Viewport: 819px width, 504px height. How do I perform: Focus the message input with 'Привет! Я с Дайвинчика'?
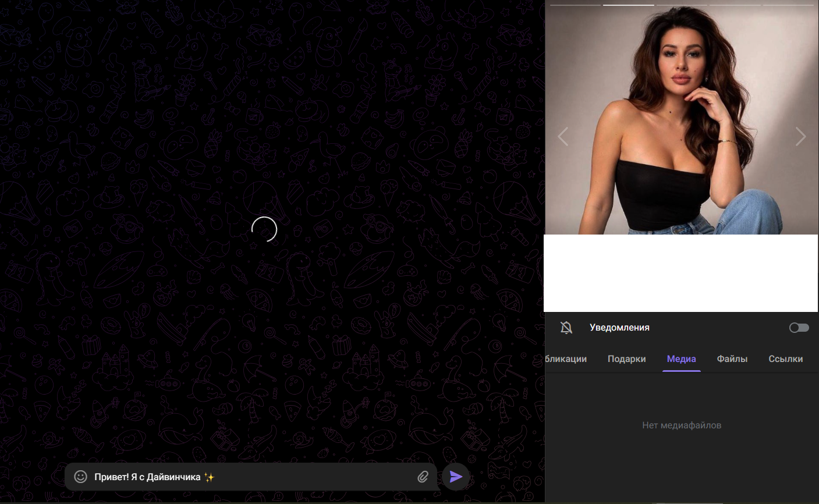[x=251, y=477]
